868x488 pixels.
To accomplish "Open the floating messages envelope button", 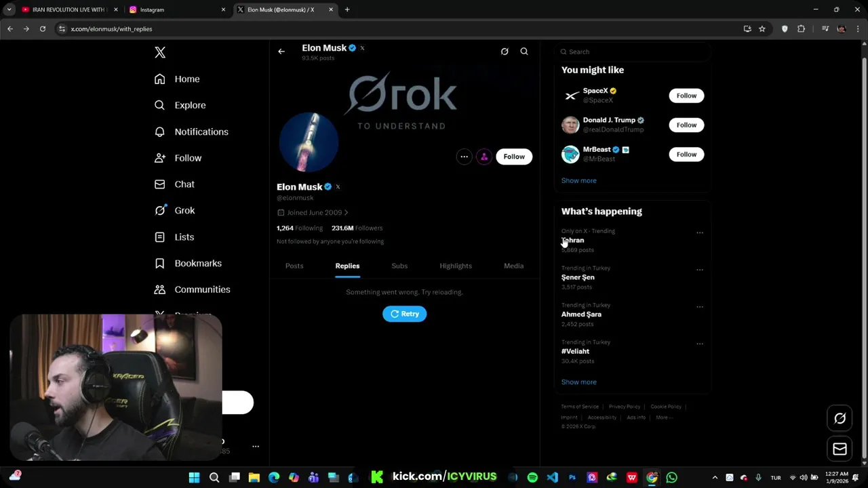I will [x=840, y=449].
